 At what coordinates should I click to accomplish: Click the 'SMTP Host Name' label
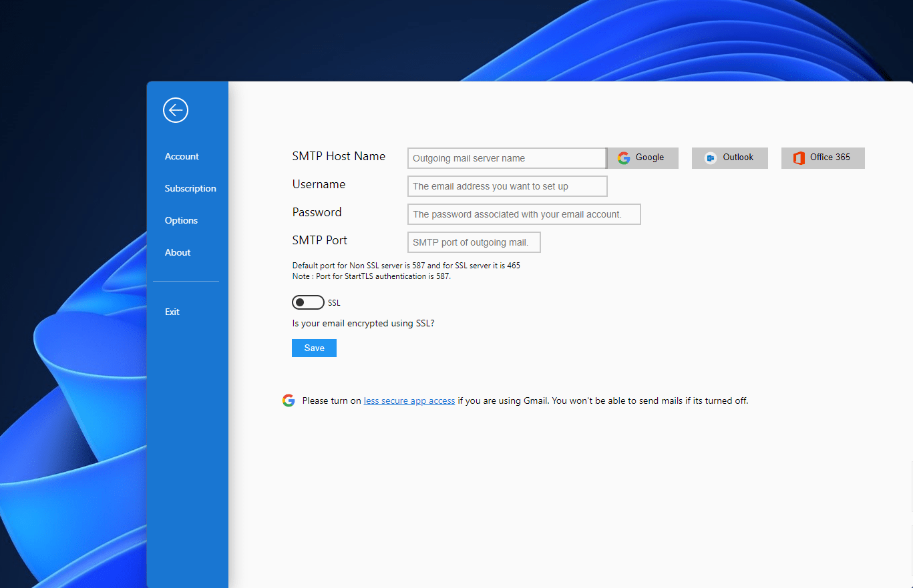click(x=339, y=156)
